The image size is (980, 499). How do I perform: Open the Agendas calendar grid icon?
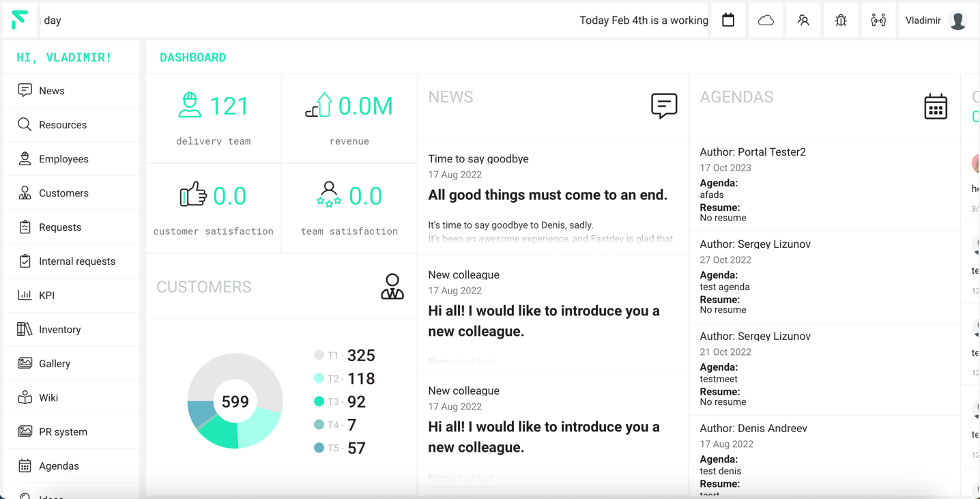click(x=935, y=106)
